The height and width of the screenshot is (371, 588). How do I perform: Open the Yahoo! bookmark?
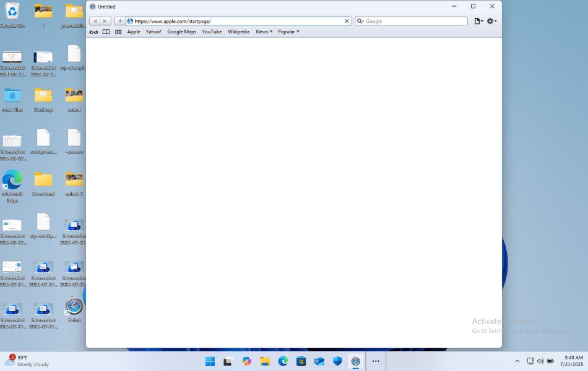[153, 32]
